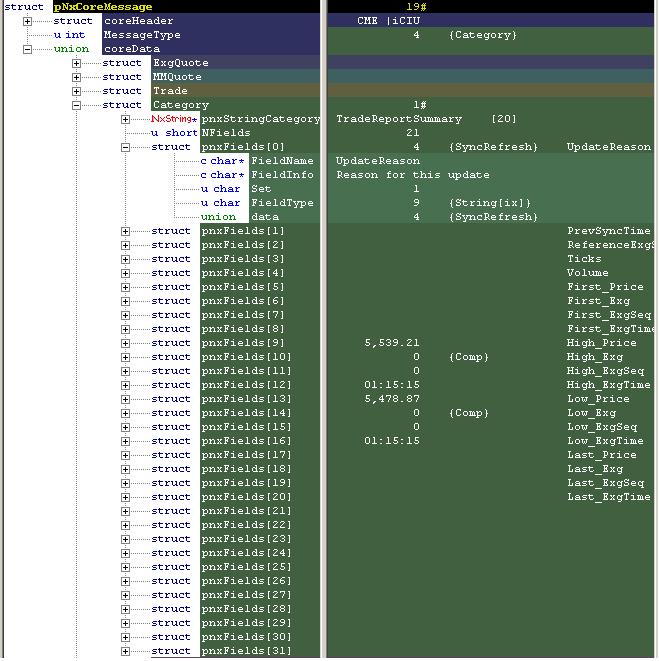Click the PrevSyncTime field name
Image resolution: width=659 pixels, height=661 pixels.
609,231
